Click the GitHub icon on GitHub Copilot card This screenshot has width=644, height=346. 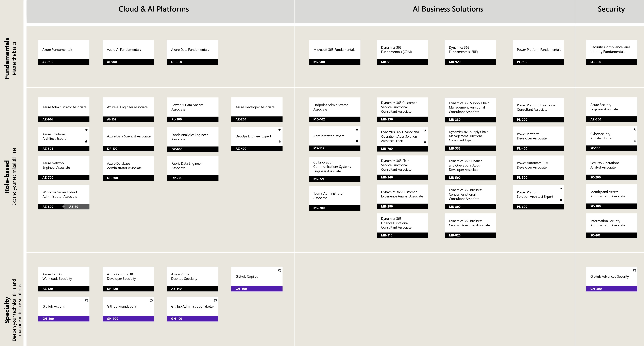tap(280, 270)
